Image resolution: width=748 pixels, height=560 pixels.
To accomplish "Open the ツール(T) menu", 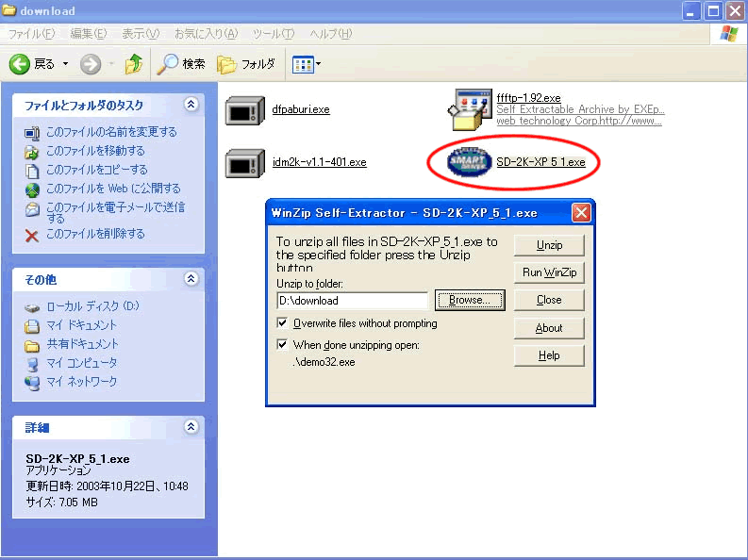I will pyautogui.click(x=274, y=34).
